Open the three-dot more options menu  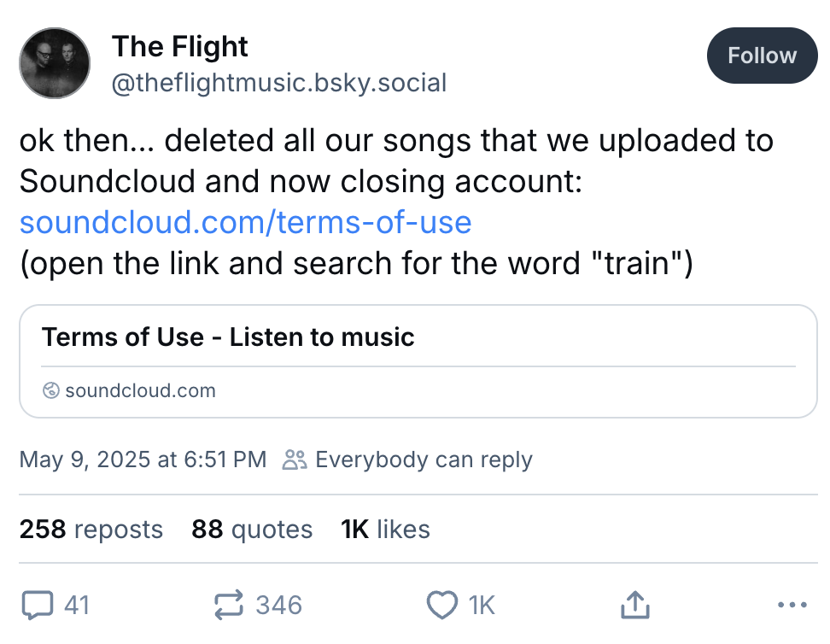pos(792,606)
